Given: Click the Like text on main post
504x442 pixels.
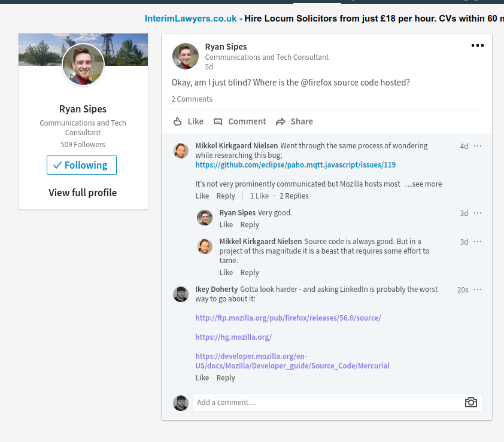Looking at the screenshot, I should 195,121.
